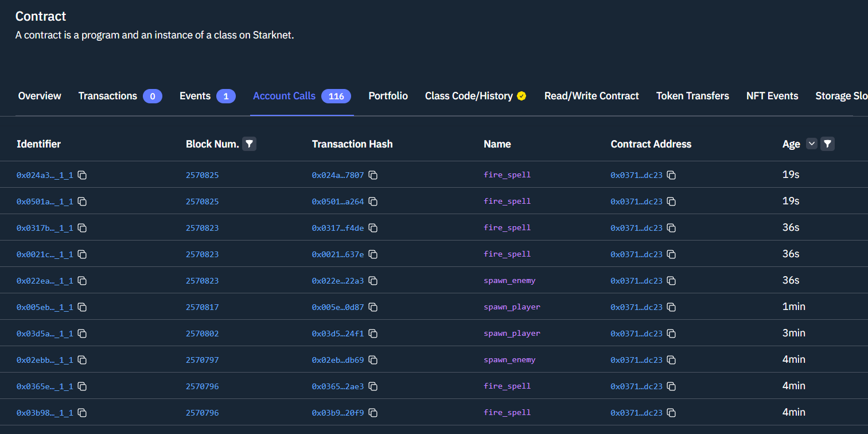Copy identifier 0x0021c..._1_1
This screenshot has width=868, height=434.
(x=82, y=254)
